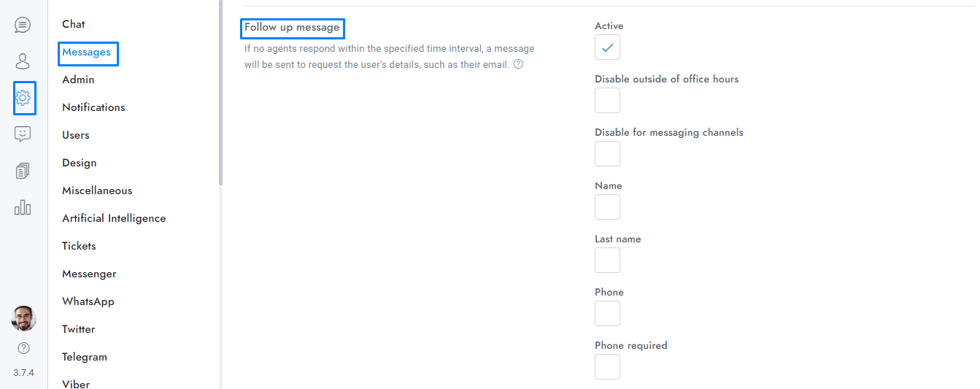Select the Notifications settings tab
Image resolution: width=980 pixels, height=389 pixels.
93,107
